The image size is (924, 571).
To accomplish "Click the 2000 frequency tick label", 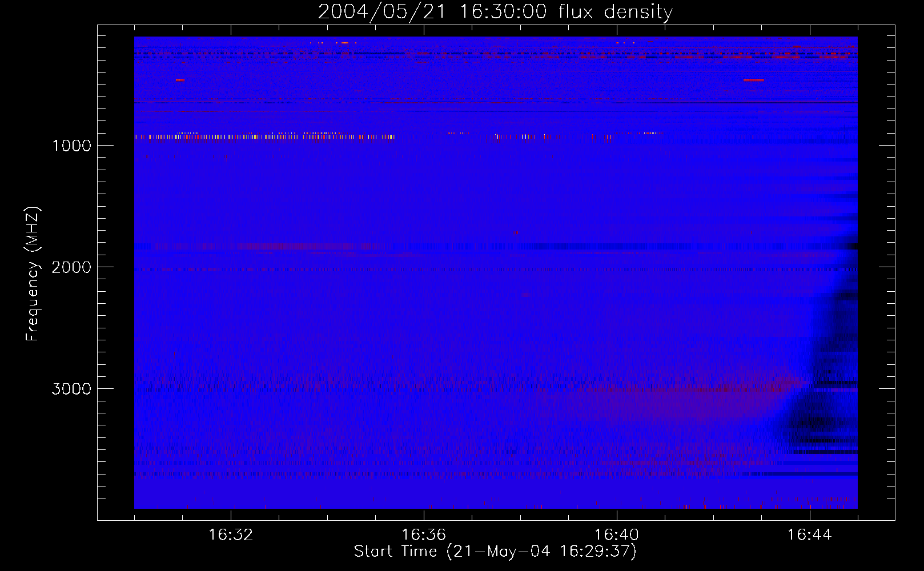I will [71, 267].
